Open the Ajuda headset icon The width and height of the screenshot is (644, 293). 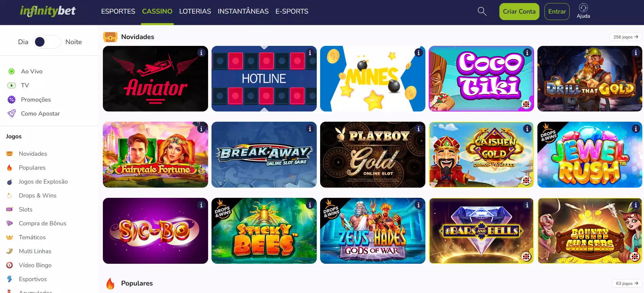583,8
